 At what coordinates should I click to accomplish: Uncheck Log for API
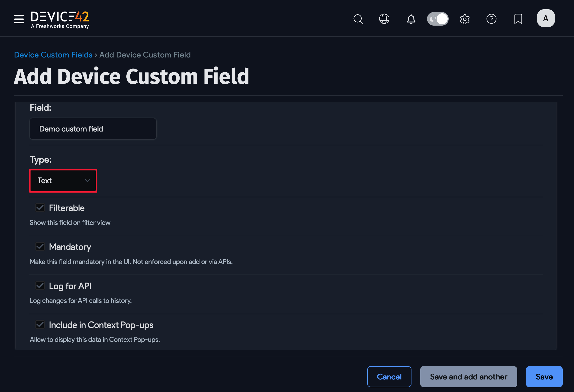click(40, 285)
